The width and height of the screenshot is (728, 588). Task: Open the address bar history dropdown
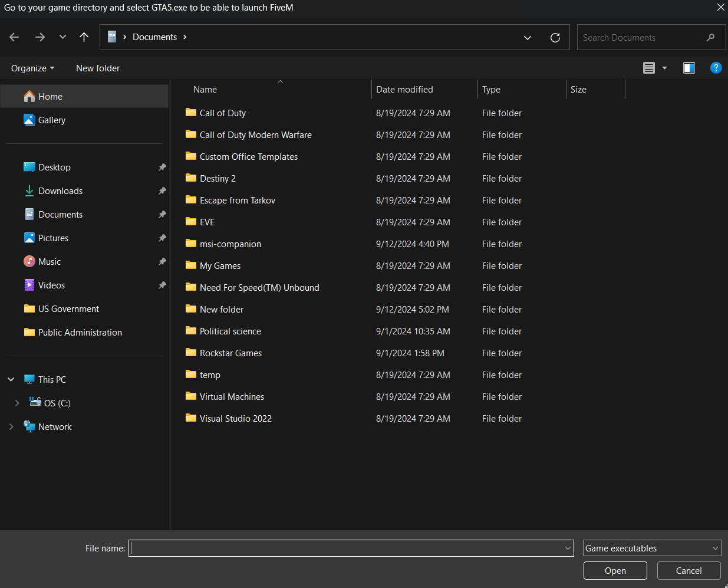(x=527, y=37)
